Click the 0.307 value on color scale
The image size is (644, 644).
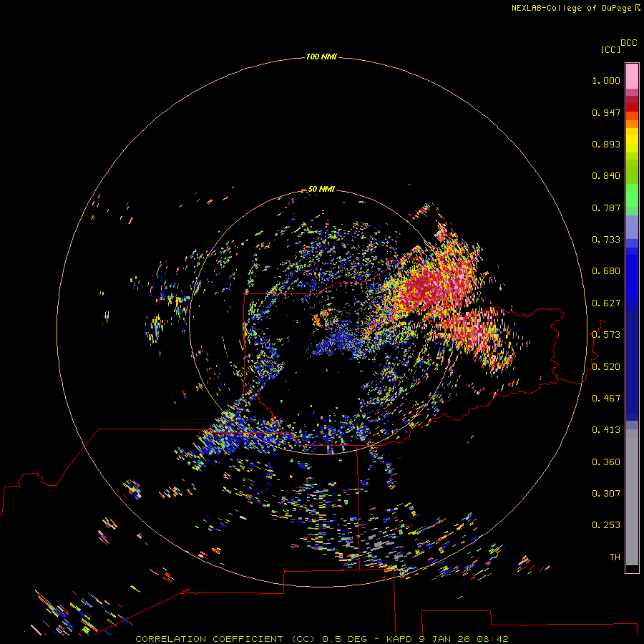(606, 494)
